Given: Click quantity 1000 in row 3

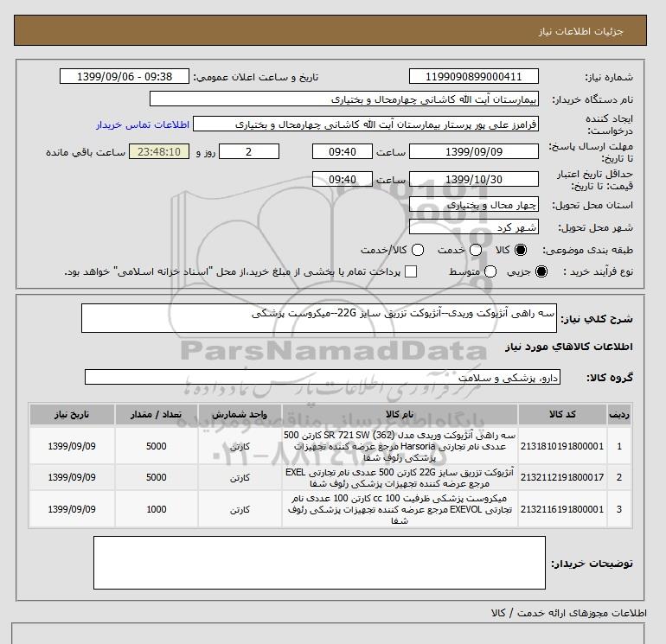Looking at the screenshot, I should pyautogui.click(x=157, y=509).
